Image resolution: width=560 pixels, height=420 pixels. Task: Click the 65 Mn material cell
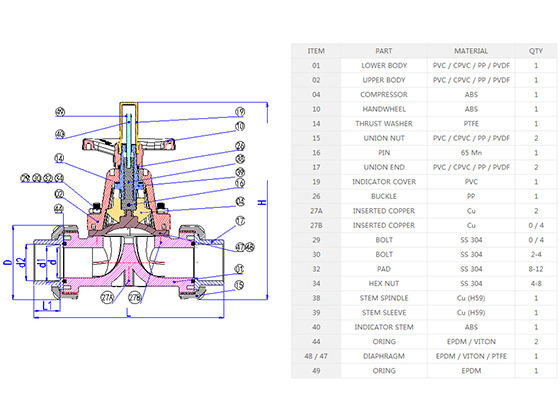tap(471, 153)
